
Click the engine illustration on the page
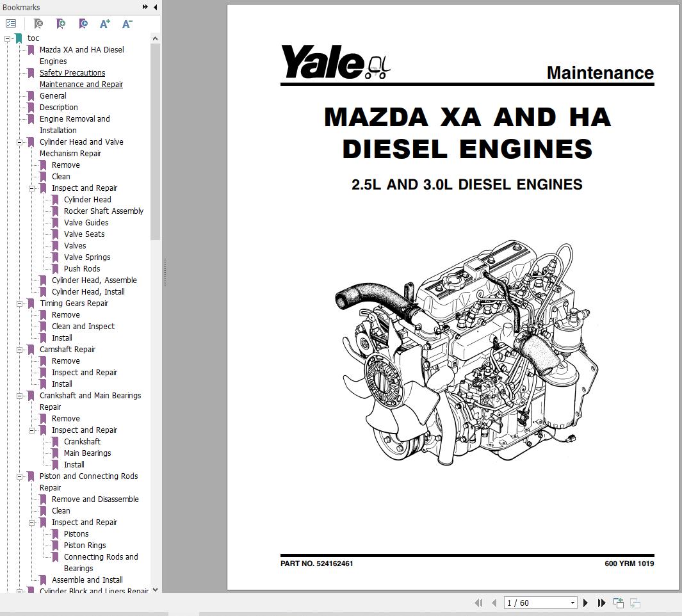pos(467,352)
